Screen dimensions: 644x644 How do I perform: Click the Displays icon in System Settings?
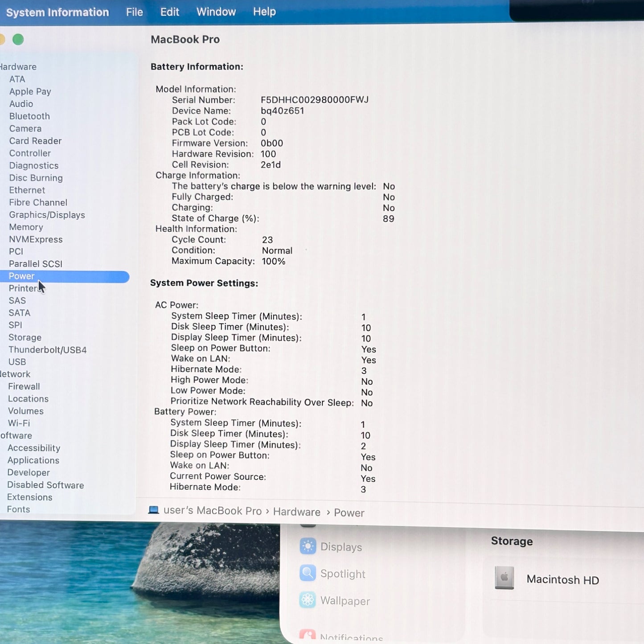pos(308,546)
